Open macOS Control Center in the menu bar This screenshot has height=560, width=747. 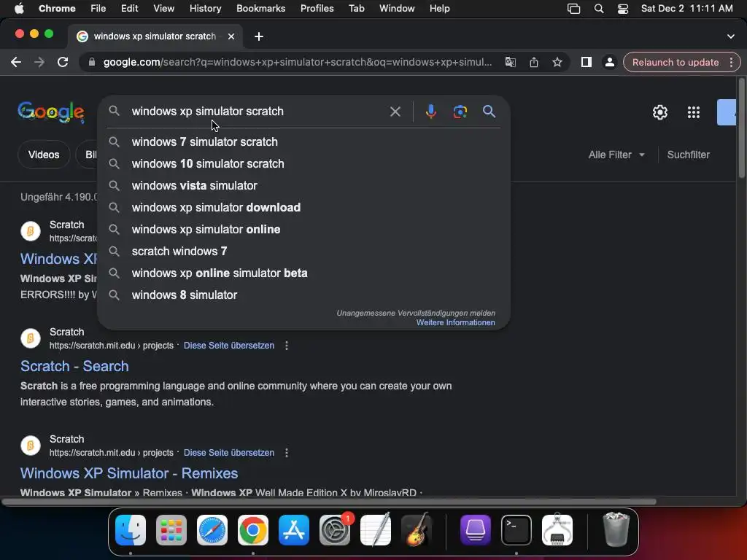pos(623,9)
